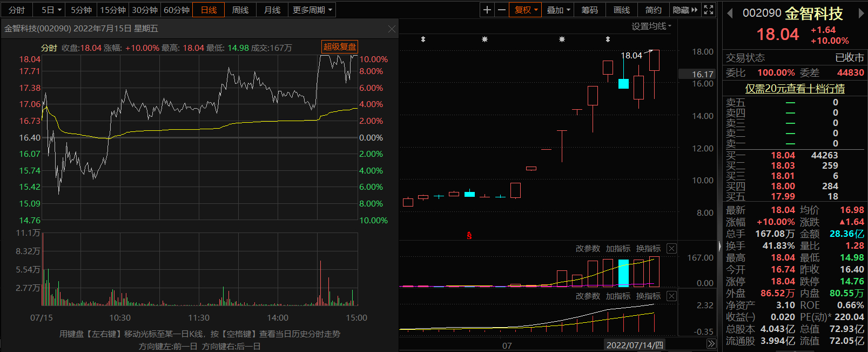Switch to the 周线 weekly tab
Image resolution: width=868 pixels, height=352 pixels.
click(240, 10)
